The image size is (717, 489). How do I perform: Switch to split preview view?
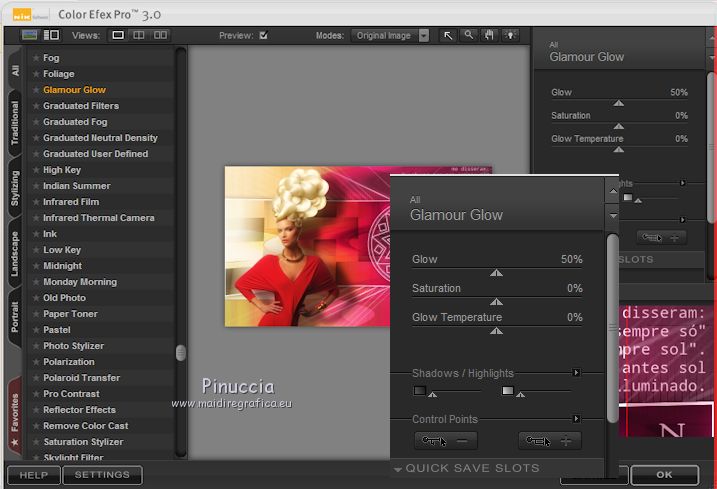[139, 35]
